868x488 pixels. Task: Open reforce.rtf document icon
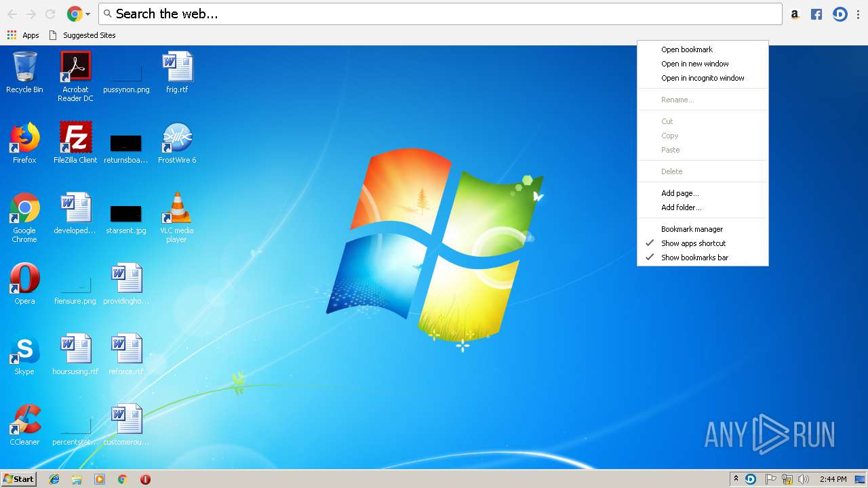pyautogui.click(x=126, y=354)
